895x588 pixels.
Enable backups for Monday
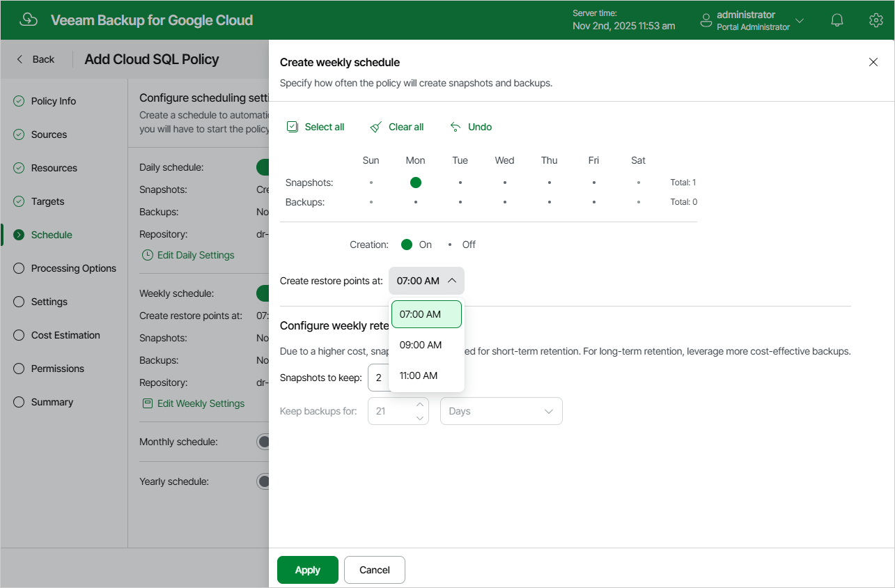[416, 202]
